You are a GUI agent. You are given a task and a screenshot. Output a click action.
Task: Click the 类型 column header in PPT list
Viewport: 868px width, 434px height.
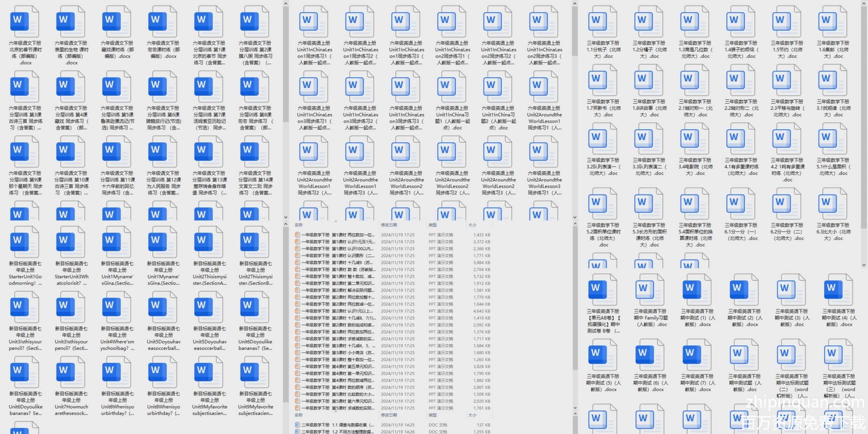click(433, 225)
